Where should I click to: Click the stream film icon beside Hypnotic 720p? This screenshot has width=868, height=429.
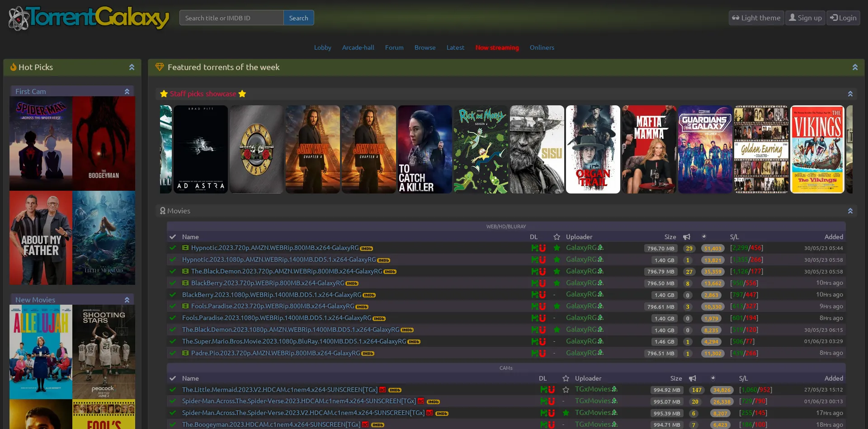point(185,248)
